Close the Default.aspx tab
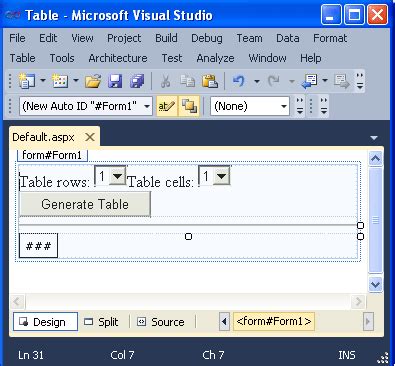395x366 pixels. click(x=90, y=137)
